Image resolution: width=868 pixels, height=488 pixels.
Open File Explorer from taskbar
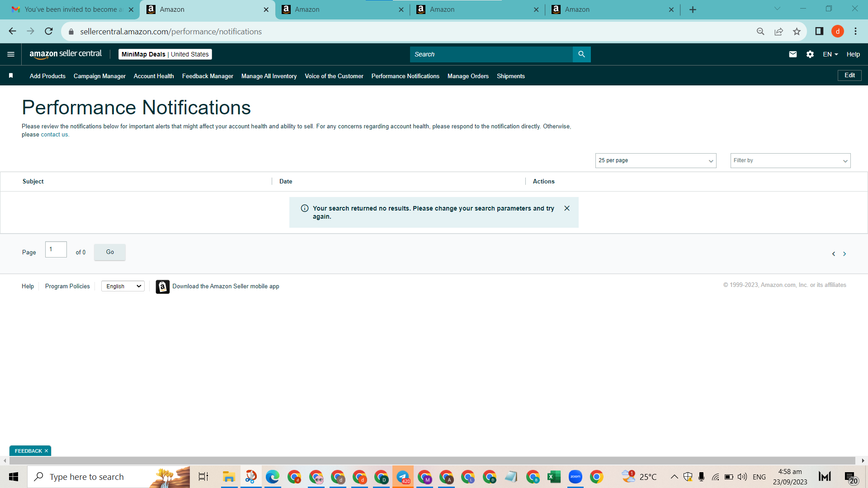[x=229, y=477]
